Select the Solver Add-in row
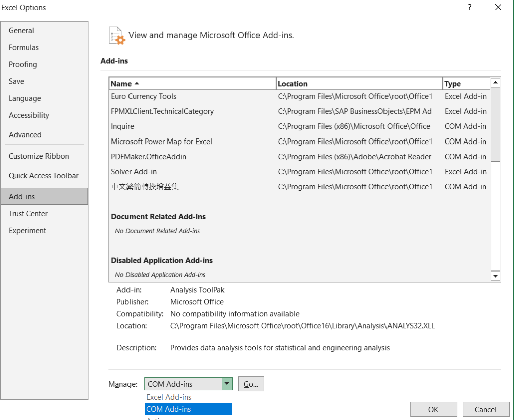This screenshot has width=514, height=420. (300, 172)
